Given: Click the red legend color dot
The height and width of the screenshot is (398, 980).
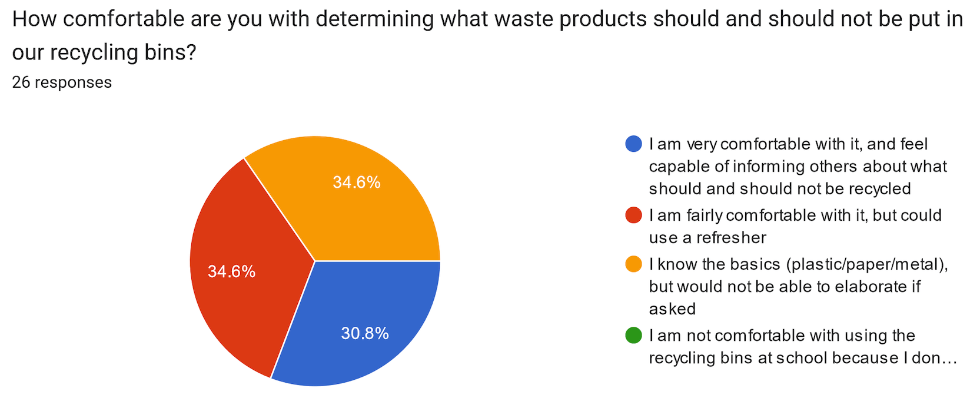Looking at the screenshot, I should click(x=633, y=215).
